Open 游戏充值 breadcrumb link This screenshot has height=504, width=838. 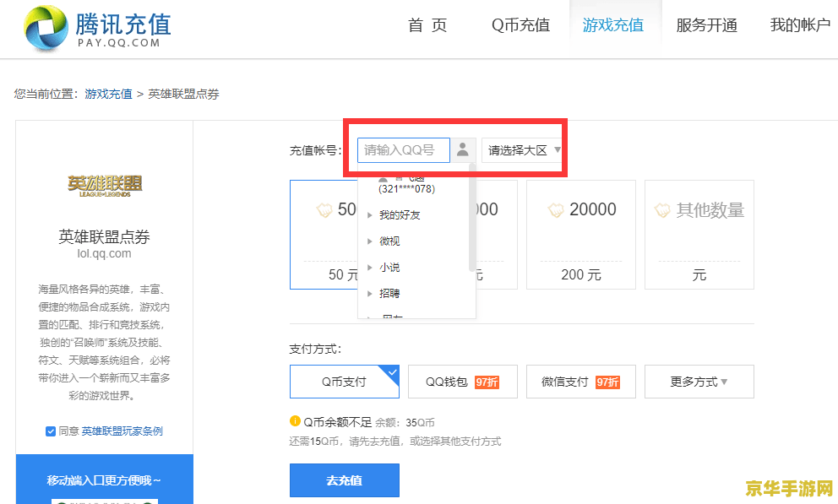tap(108, 94)
